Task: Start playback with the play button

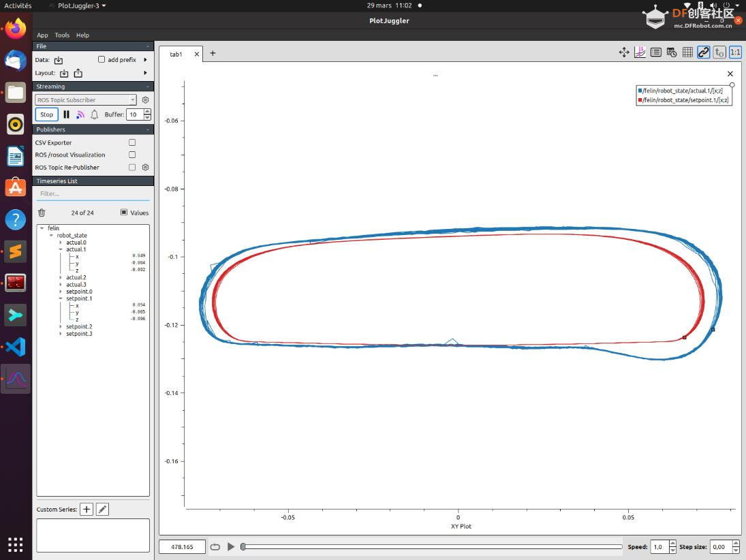Action: pyautogui.click(x=231, y=546)
